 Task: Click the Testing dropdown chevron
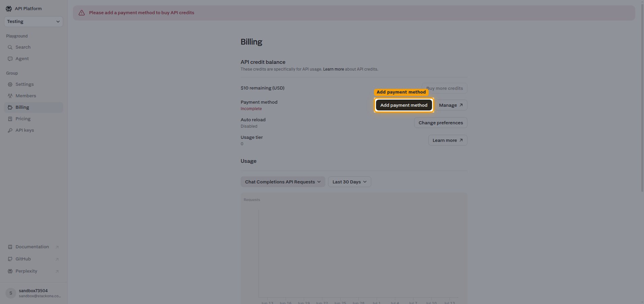pos(58,22)
